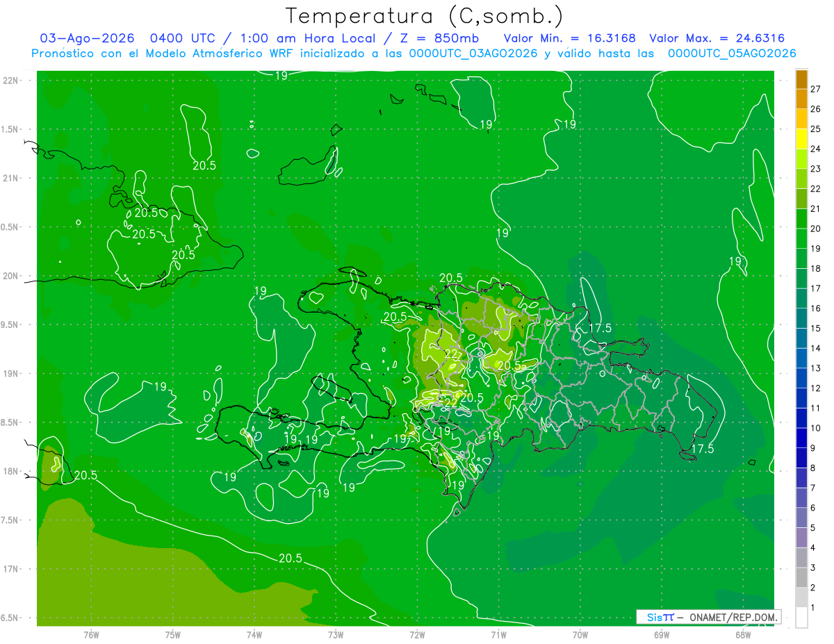
Task: Click the "71W" longitude axis label
Action: tap(498, 634)
